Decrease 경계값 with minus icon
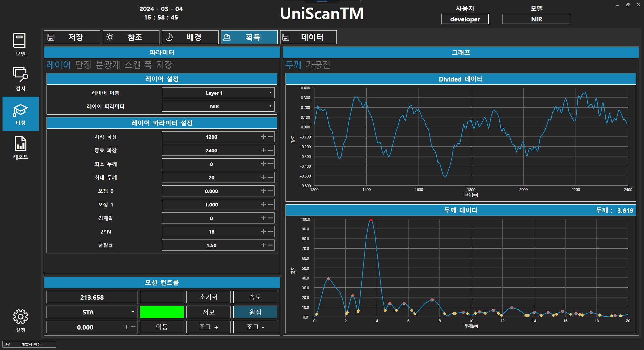644x350 pixels. click(x=270, y=218)
